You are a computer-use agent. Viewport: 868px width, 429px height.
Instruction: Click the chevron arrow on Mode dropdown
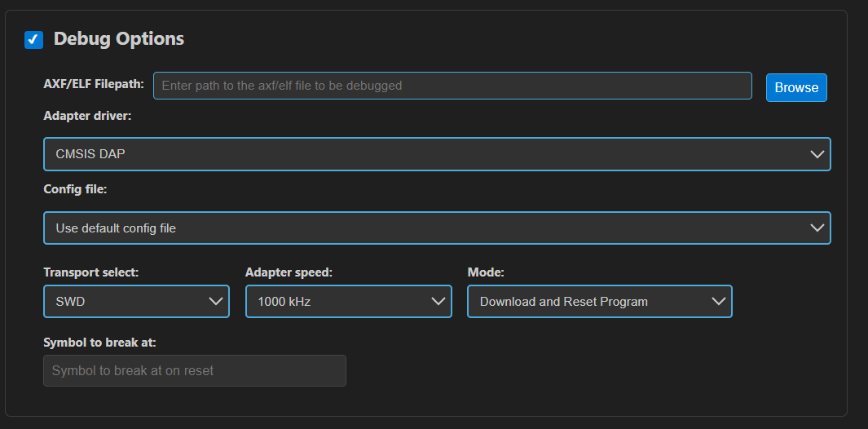719,302
